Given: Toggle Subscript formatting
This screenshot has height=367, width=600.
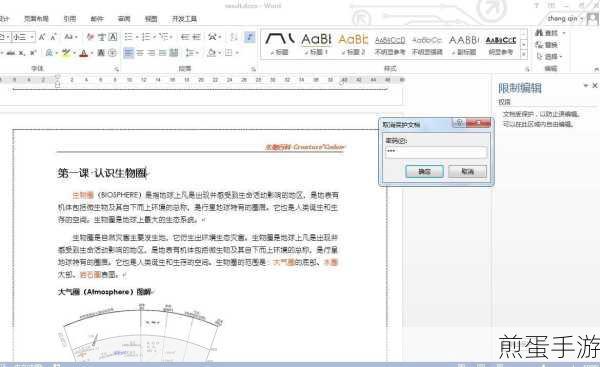Looking at the screenshot, I should [22, 53].
